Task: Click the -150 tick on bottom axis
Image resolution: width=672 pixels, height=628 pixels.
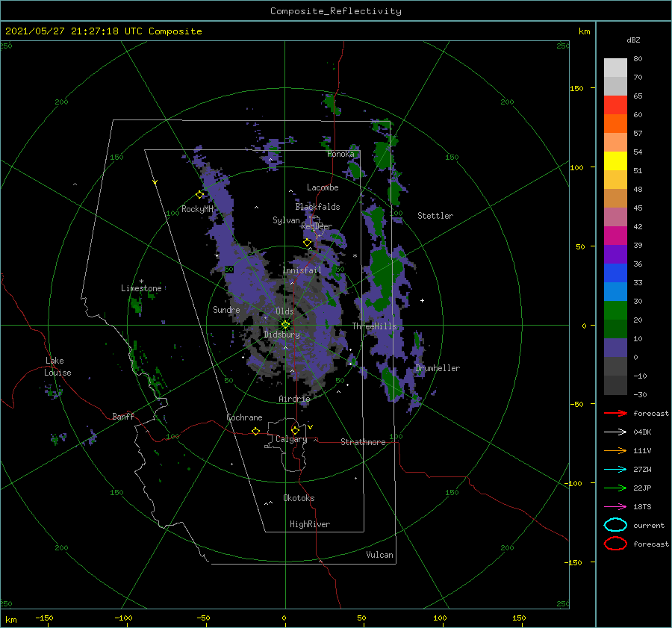Action: (x=44, y=618)
